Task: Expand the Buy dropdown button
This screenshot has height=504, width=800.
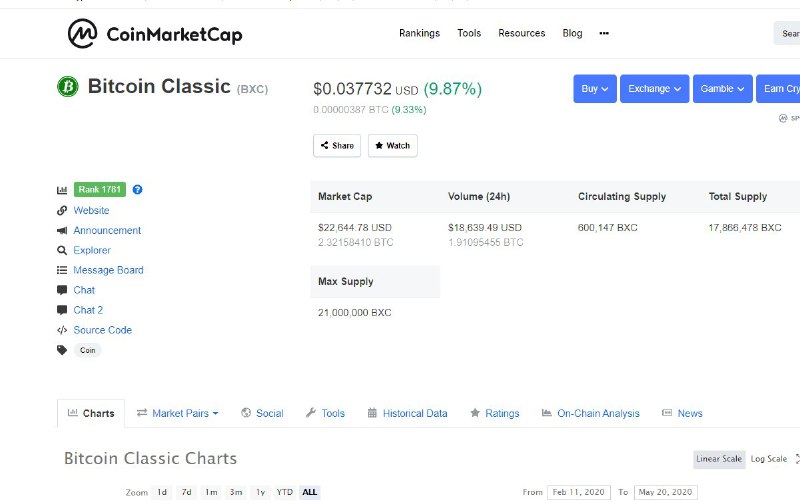Action: coord(595,89)
